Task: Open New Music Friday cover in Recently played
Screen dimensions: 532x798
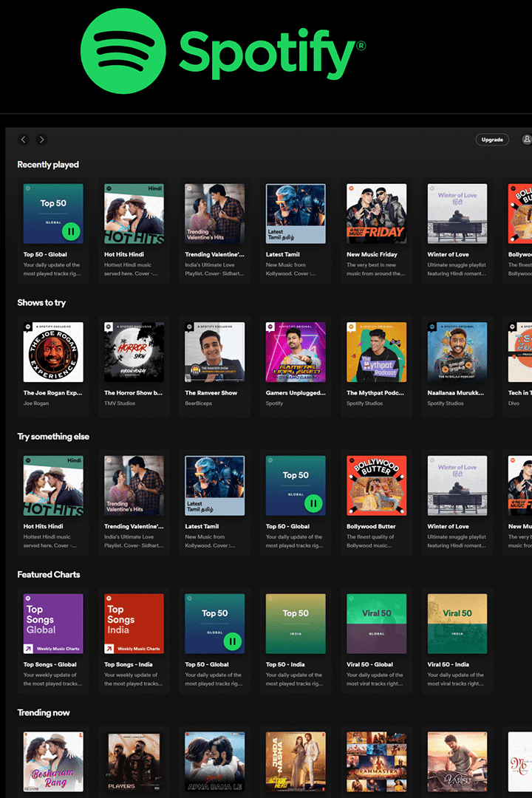Action: pos(376,214)
